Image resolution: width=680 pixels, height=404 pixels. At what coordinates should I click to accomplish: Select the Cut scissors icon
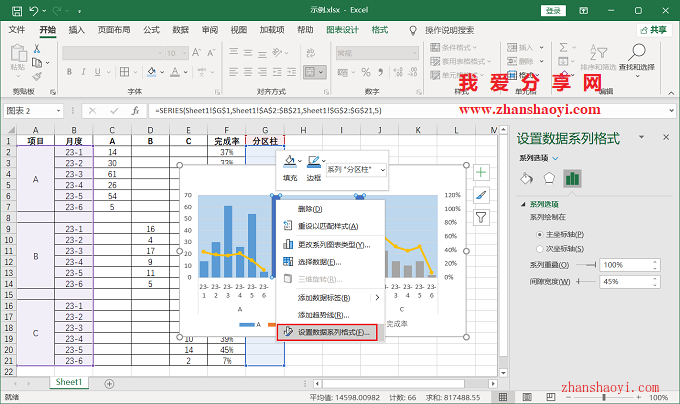pos(37,49)
